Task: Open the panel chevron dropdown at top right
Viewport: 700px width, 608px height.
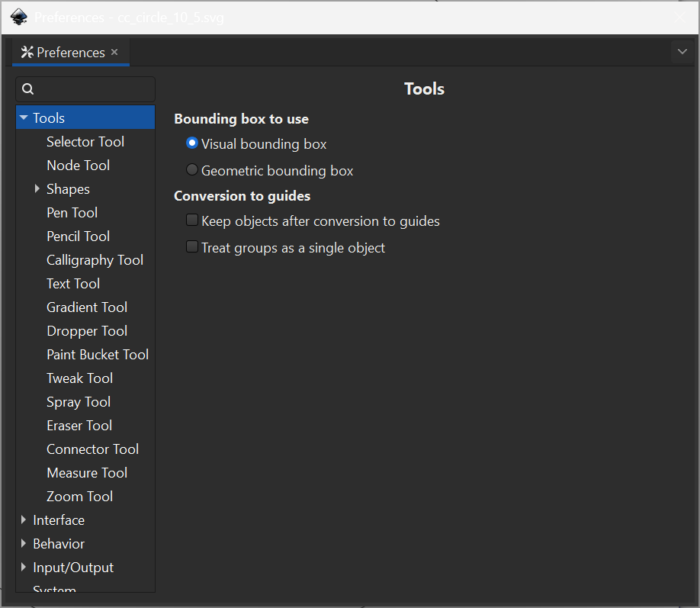Action: pos(682,51)
